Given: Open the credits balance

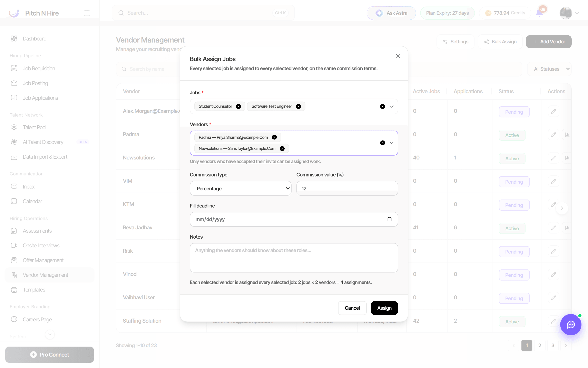Looking at the screenshot, I should click(505, 13).
